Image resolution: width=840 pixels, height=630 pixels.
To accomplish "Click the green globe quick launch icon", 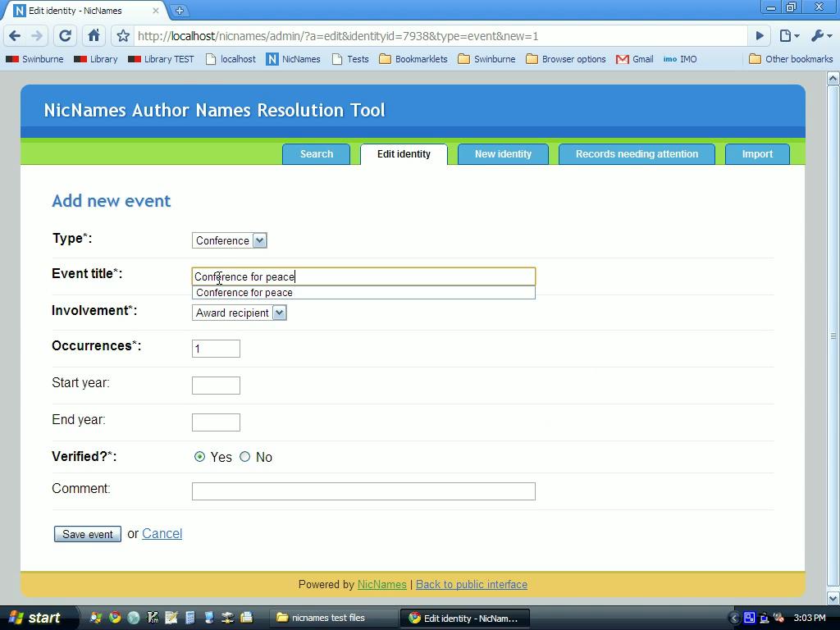I will (x=134, y=618).
